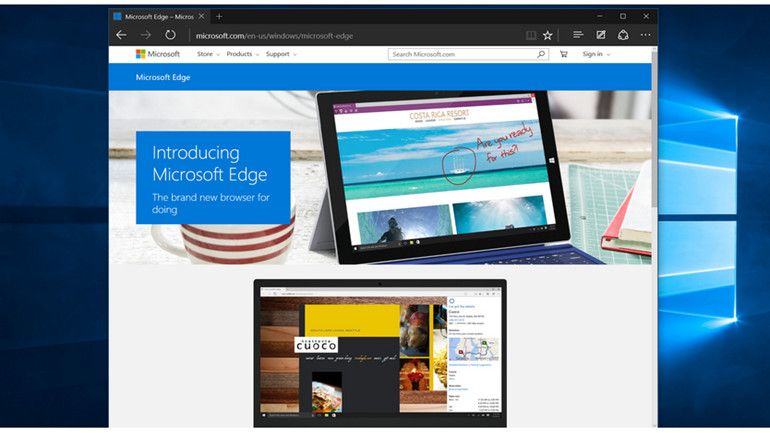
Task: Close the Edge window
Action: [x=646, y=16]
